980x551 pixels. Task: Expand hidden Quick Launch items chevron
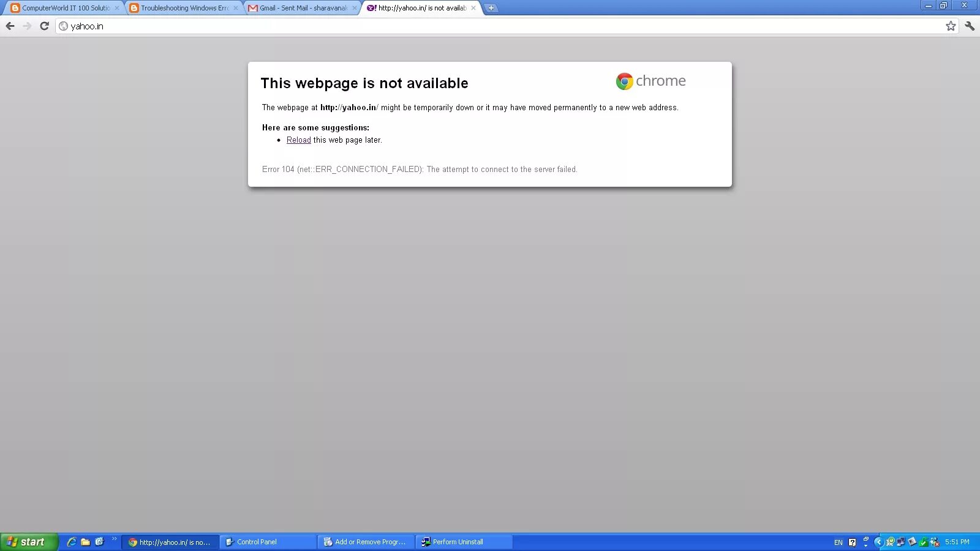(114, 539)
